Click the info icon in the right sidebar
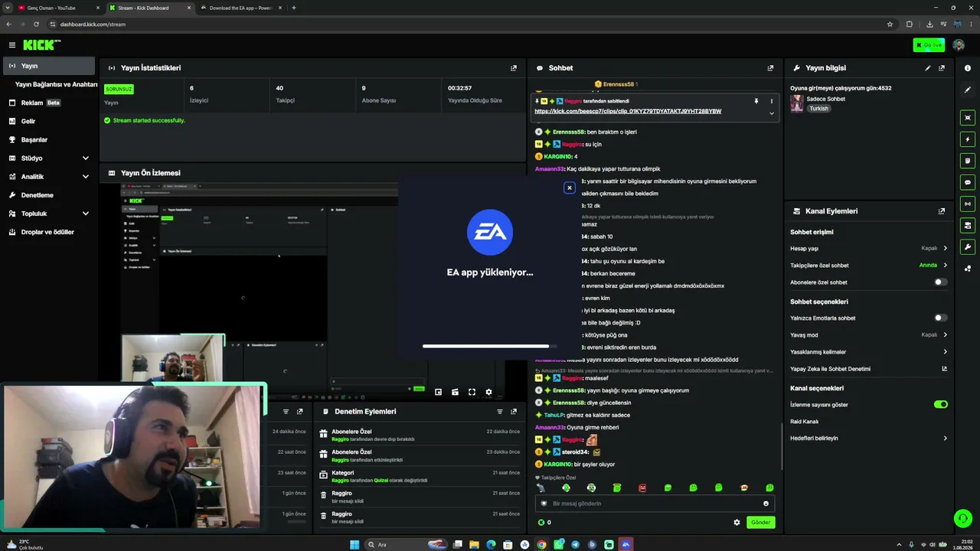 click(968, 68)
